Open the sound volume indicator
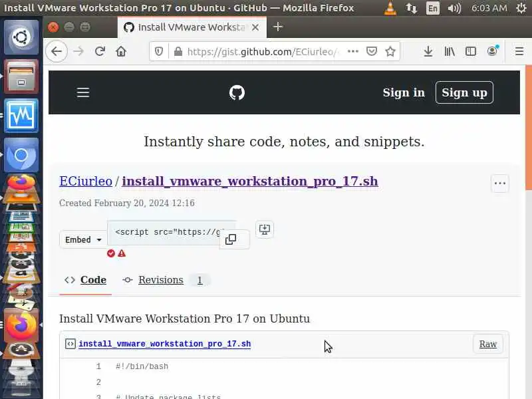The image size is (532, 399). [x=454, y=8]
